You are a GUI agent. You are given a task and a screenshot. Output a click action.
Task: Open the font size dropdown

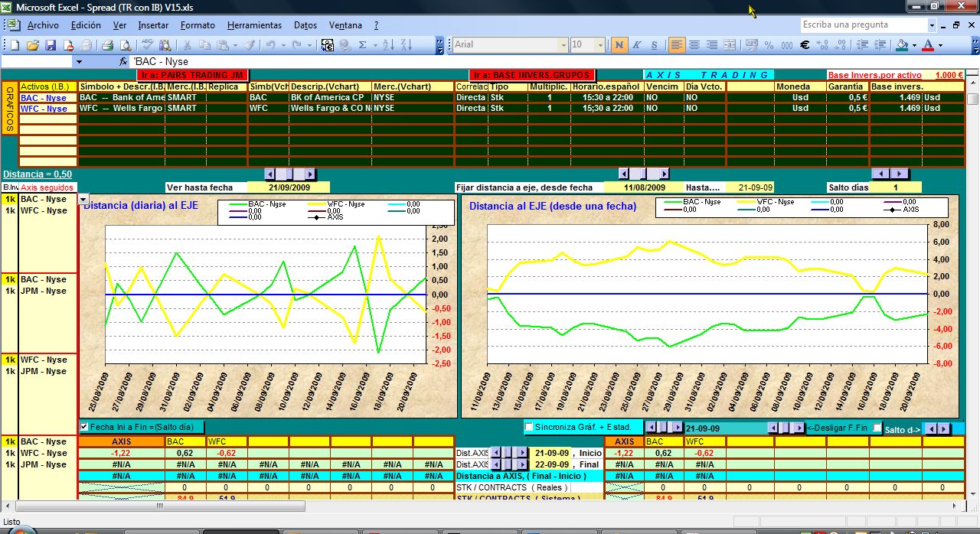[x=599, y=45]
